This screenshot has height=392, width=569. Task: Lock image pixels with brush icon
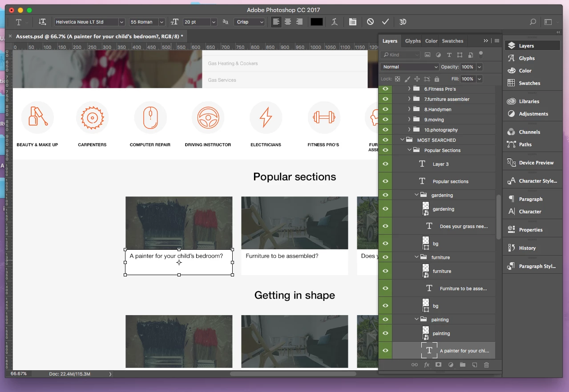coord(407,79)
